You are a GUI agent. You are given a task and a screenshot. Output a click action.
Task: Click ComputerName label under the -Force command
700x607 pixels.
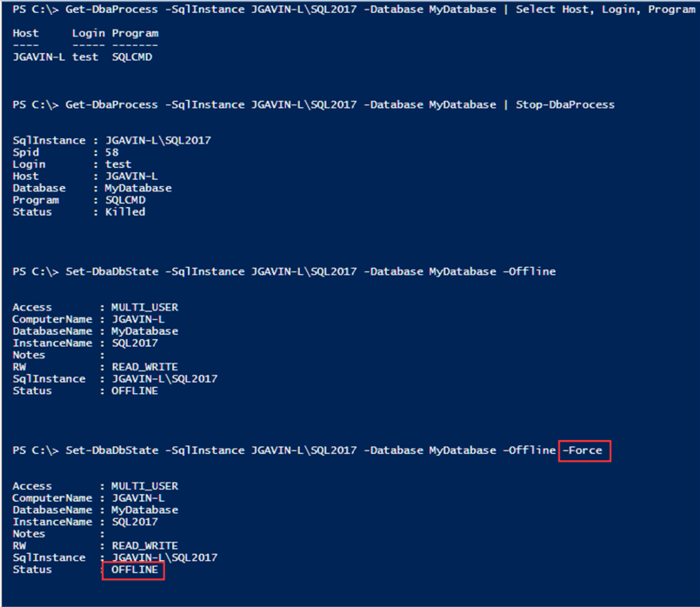click(52, 498)
